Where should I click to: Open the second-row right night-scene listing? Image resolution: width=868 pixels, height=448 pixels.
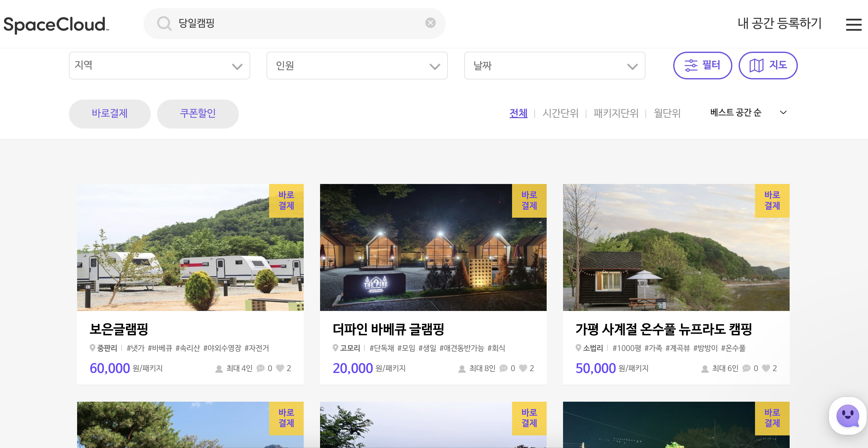pyautogui.click(x=676, y=425)
